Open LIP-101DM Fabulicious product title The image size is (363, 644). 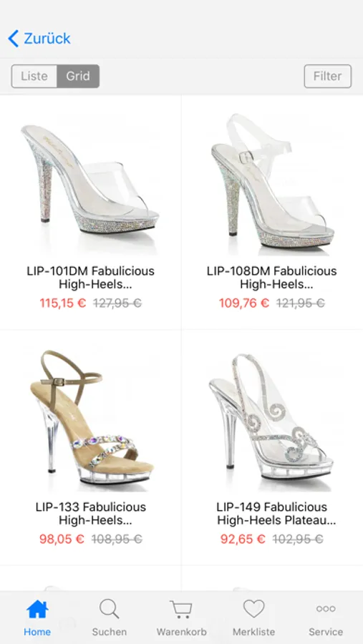[90, 277]
